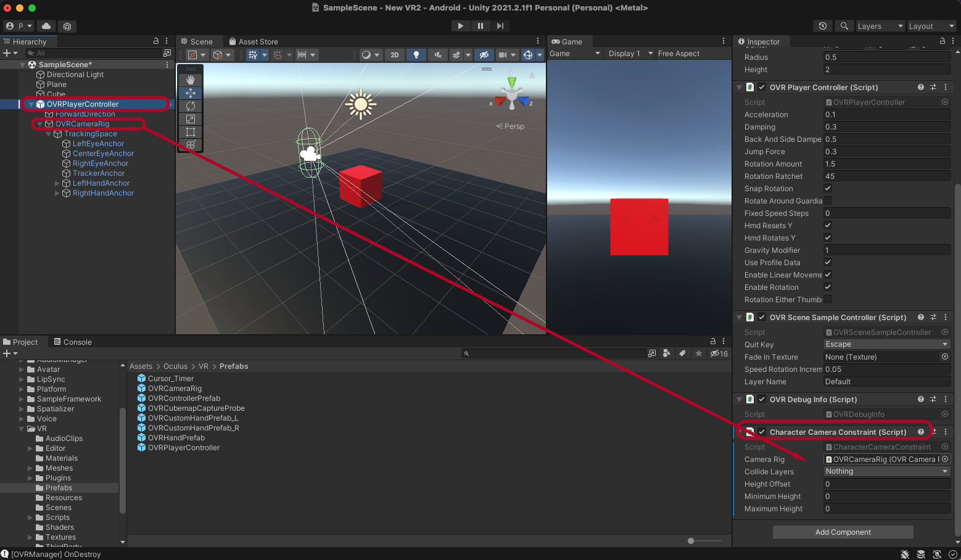Toggle Use Profile Data checkbox
The image size is (961, 560).
(828, 262)
